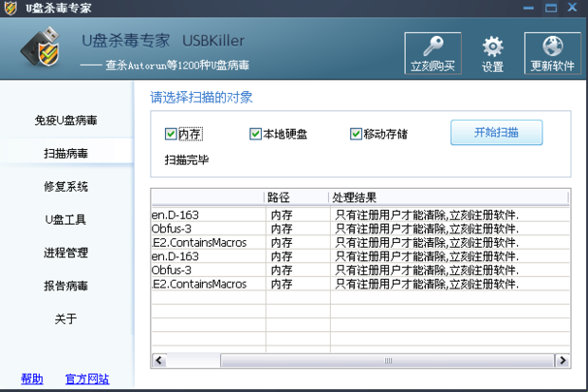Click the title bar shield icon

click(10, 8)
